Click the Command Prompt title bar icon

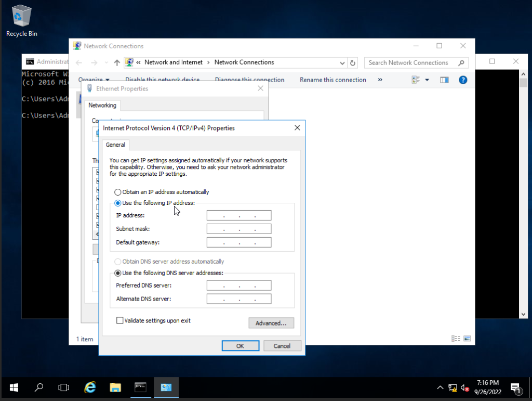[x=30, y=61]
